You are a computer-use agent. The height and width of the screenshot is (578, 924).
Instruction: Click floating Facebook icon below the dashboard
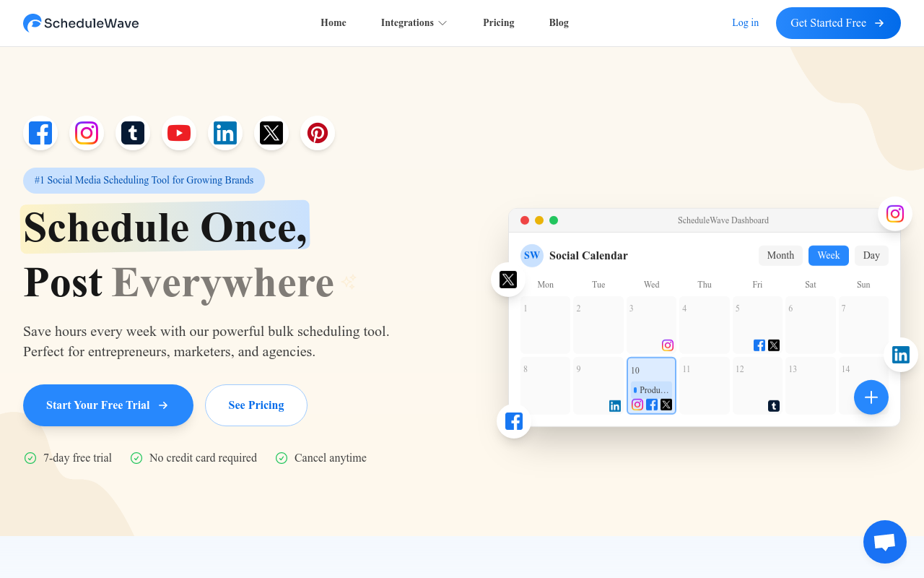514,421
